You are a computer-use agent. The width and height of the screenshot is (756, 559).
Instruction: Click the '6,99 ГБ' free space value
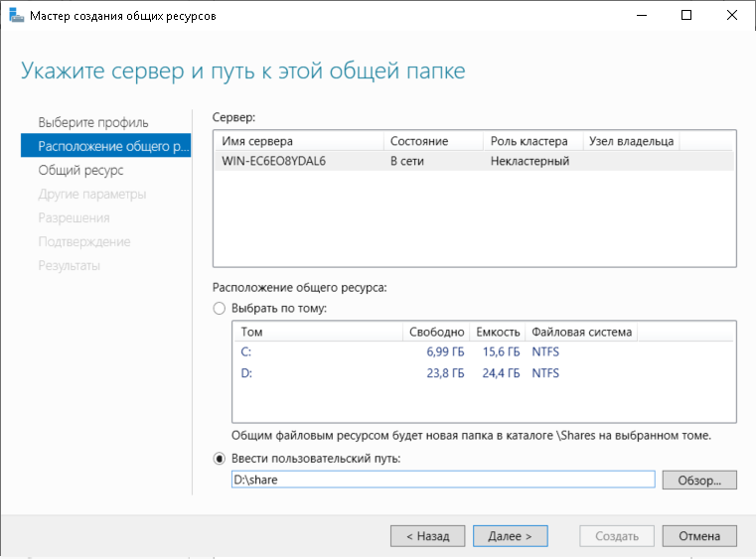(x=445, y=351)
